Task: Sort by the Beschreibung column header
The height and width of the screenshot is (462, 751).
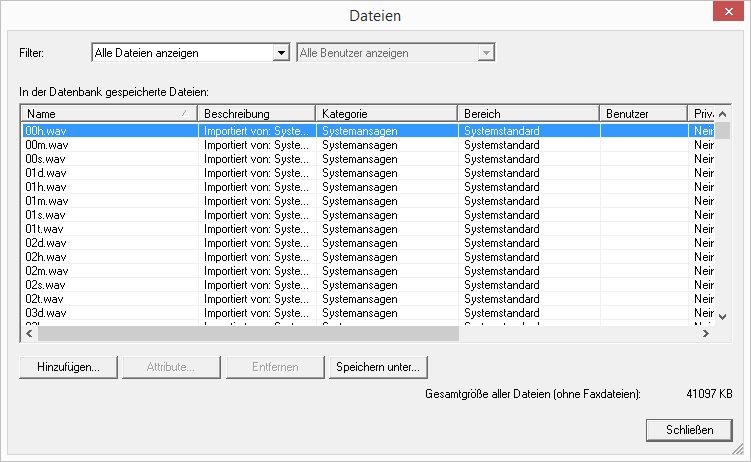Action: (x=256, y=114)
